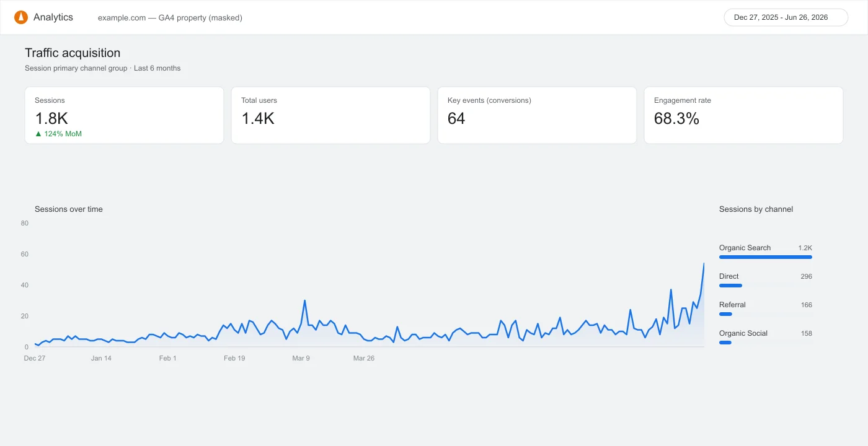This screenshot has height=446, width=868.
Task: Open the Dec 27, 2025 - Jun 26, 2026 date range picker
Action: (786, 17)
